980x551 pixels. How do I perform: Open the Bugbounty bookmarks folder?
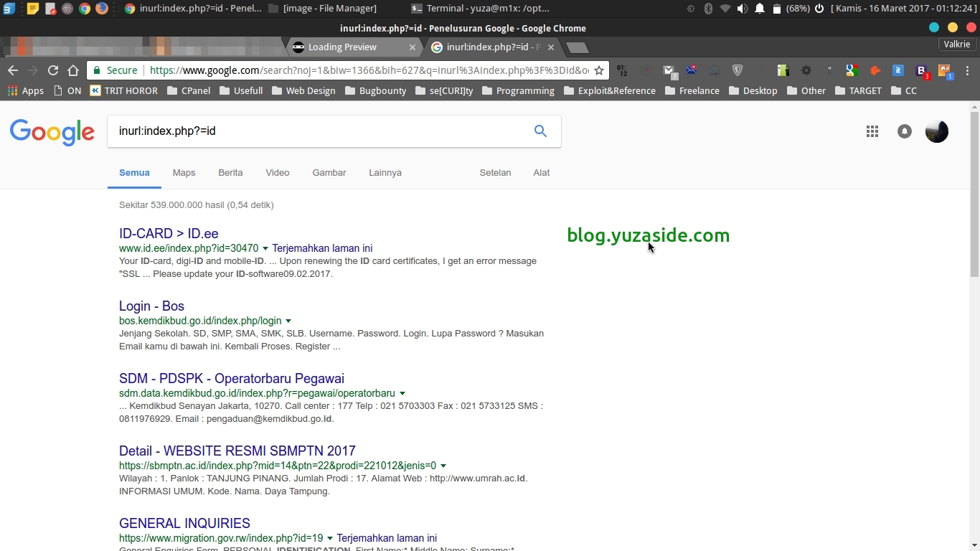[376, 90]
